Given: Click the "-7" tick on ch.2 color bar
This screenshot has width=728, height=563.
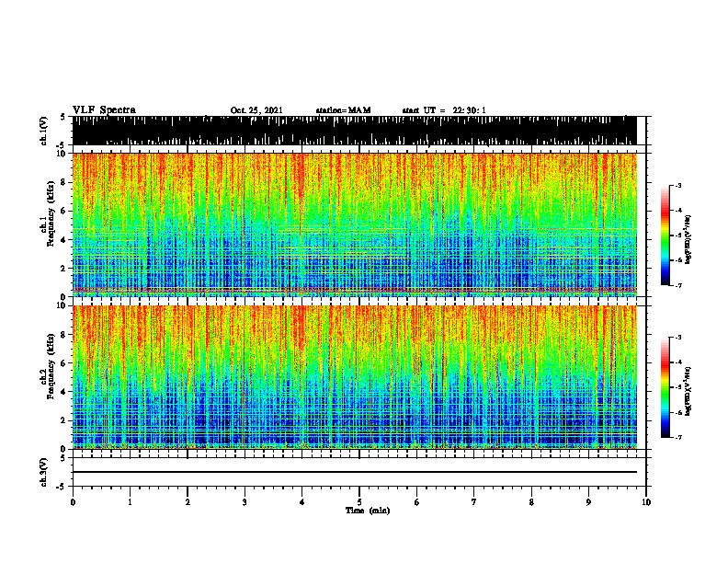Looking at the screenshot, I should point(677,437).
